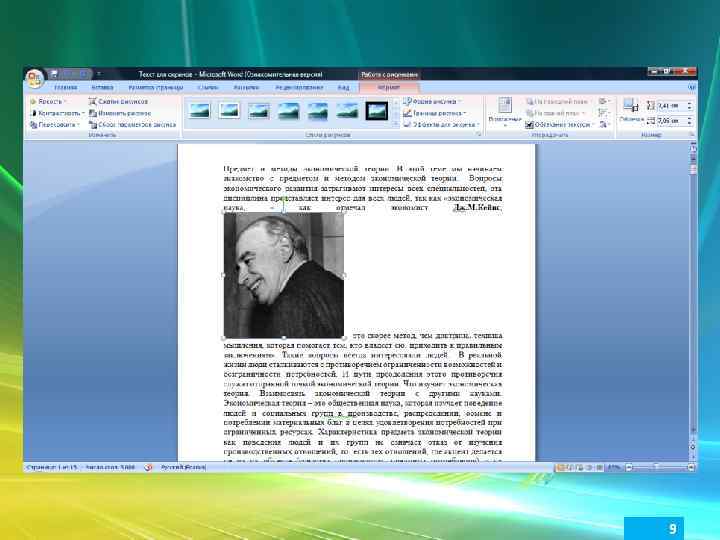The width and height of the screenshot is (720, 540).
Task: Open the Position (Положение) button
Action: coord(505,112)
